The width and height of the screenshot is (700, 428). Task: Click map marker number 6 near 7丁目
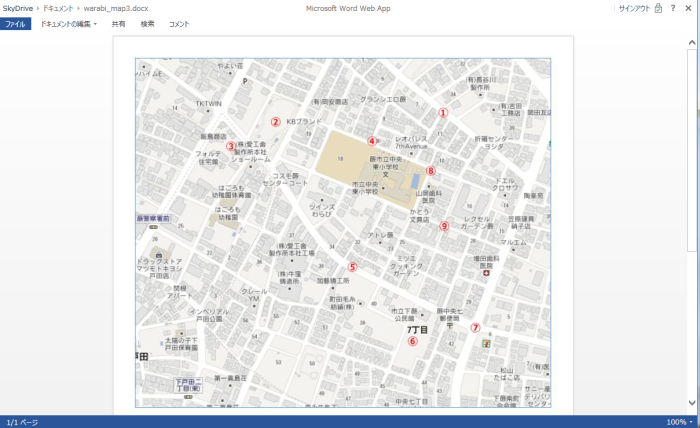(412, 341)
